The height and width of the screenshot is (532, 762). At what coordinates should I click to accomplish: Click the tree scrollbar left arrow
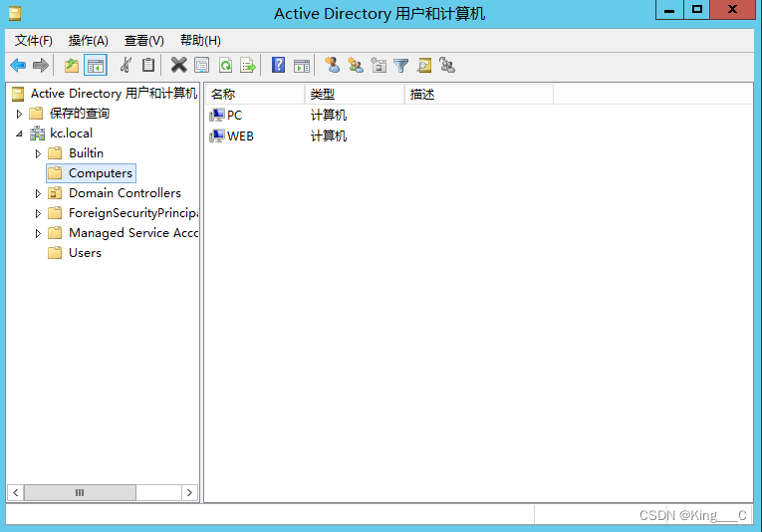16,492
